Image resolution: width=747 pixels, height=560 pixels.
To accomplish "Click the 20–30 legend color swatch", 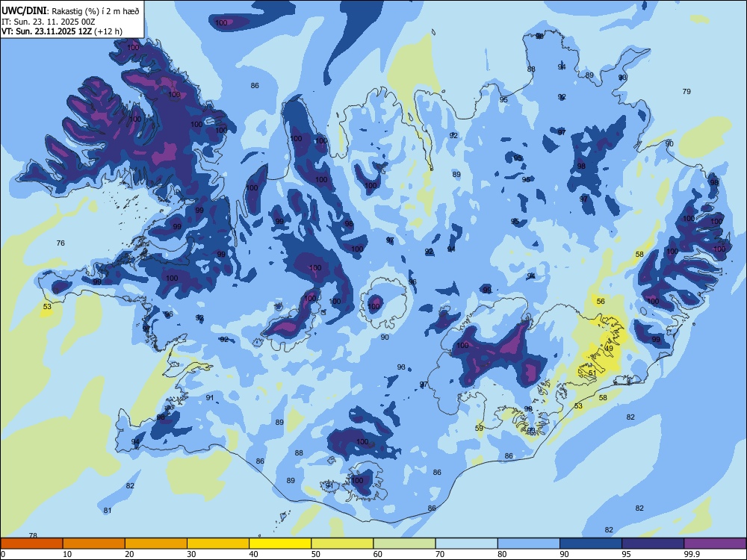I will click(156, 544).
